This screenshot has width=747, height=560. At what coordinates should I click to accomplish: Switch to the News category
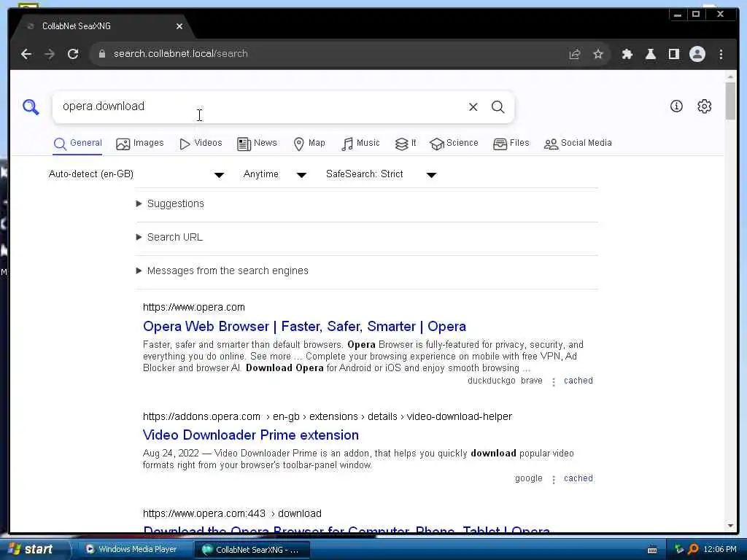(257, 144)
